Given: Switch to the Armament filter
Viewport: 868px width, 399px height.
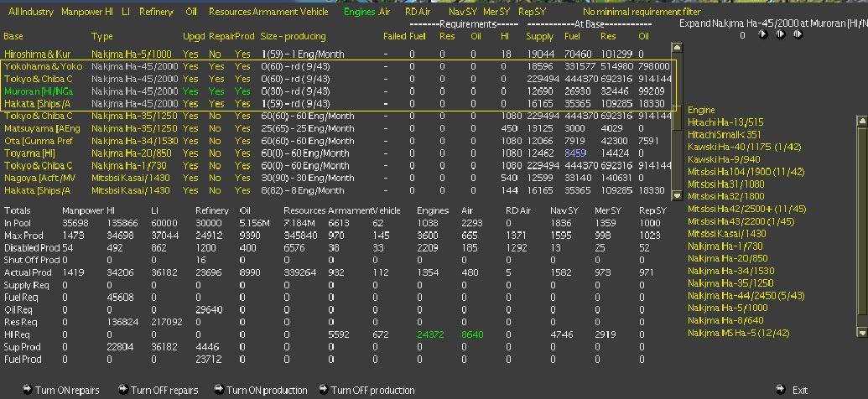Looking at the screenshot, I should (274, 12).
